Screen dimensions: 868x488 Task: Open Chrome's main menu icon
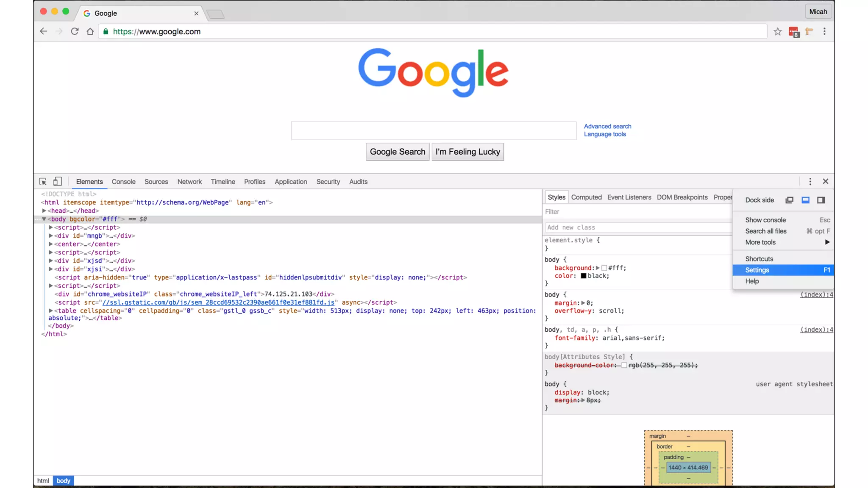point(824,31)
